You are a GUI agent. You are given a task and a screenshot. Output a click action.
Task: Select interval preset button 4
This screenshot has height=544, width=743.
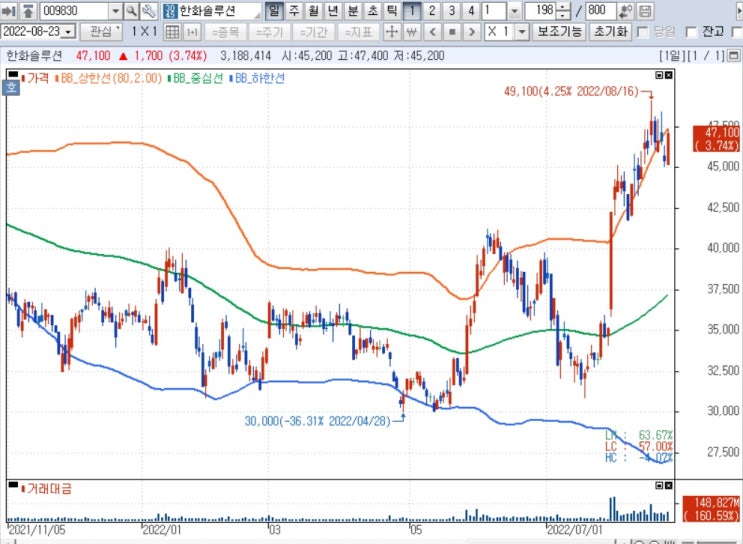tap(471, 10)
